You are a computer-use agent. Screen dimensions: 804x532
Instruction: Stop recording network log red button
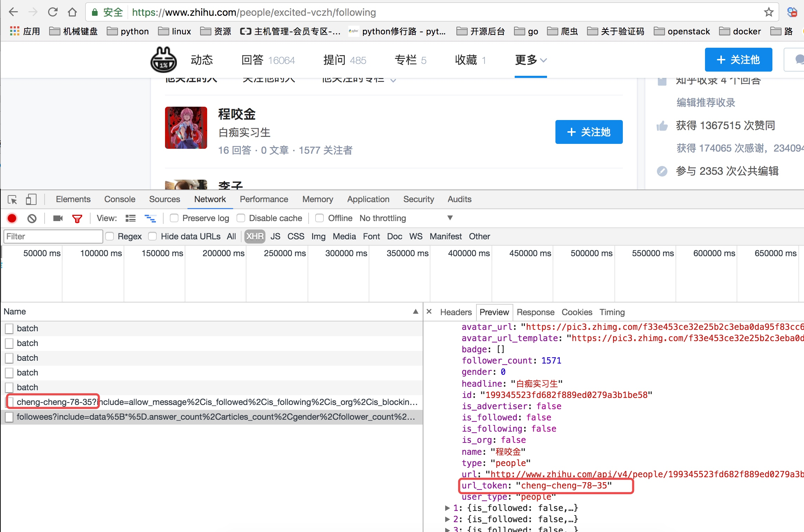(12, 218)
